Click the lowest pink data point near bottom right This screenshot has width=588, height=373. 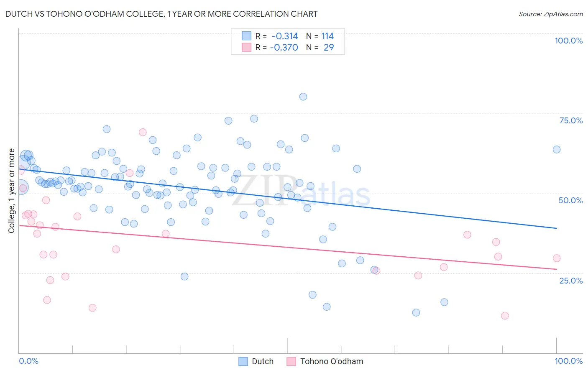(x=505, y=316)
